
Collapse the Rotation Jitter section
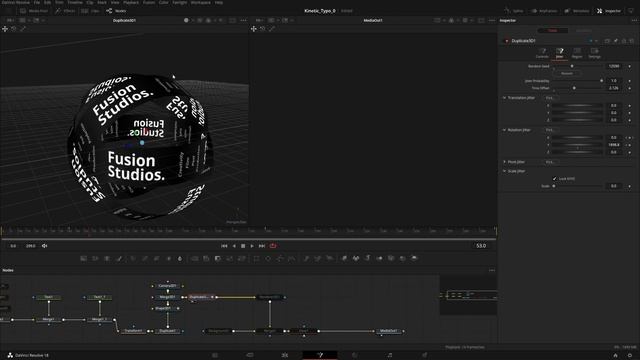pos(504,130)
